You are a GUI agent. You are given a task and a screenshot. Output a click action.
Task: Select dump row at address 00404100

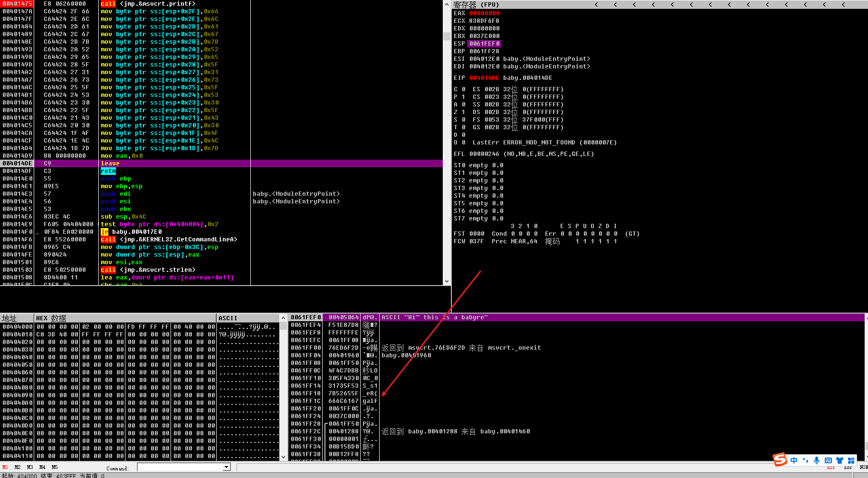pos(140,449)
